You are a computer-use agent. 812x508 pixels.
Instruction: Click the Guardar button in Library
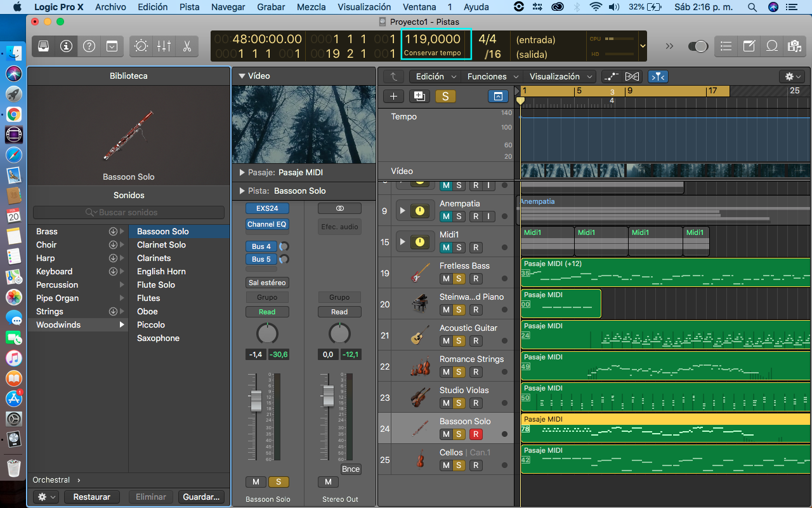pyautogui.click(x=201, y=497)
